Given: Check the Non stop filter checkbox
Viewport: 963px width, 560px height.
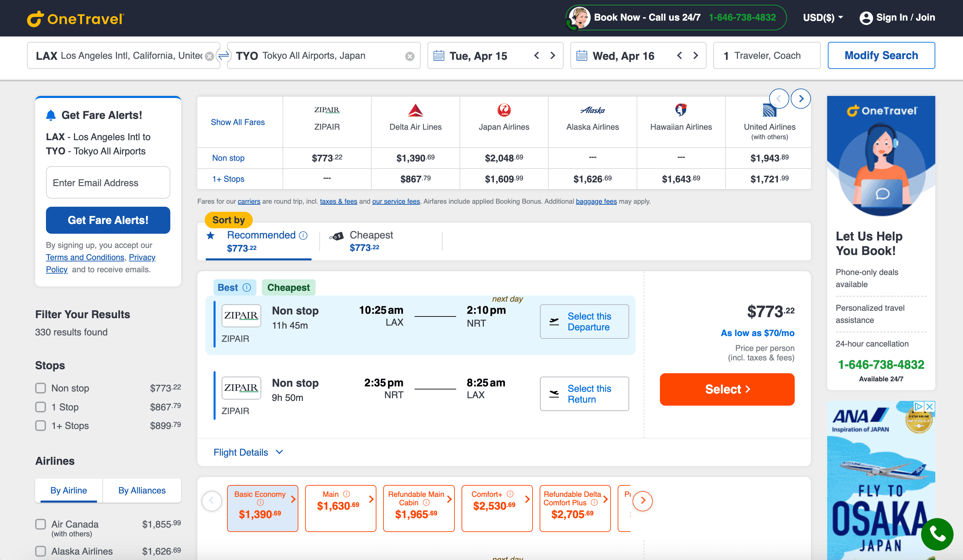Looking at the screenshot, I should pyautogui.click(x=41, y=388).
